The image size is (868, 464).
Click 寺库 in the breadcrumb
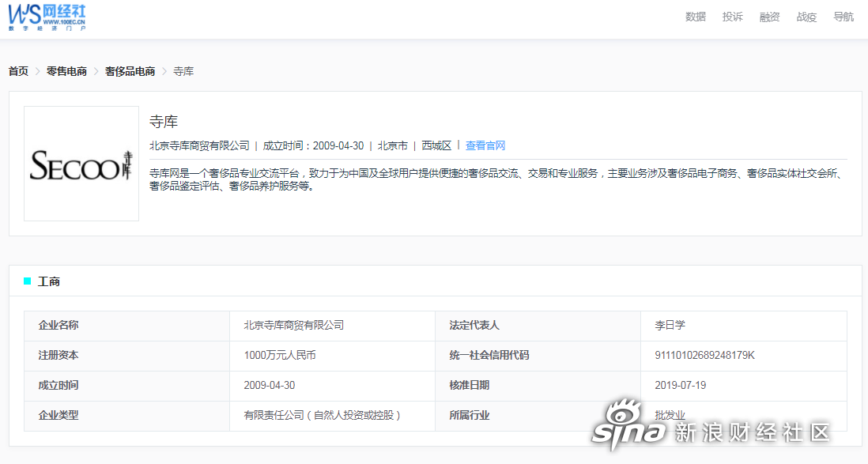[x=183, y=71]
